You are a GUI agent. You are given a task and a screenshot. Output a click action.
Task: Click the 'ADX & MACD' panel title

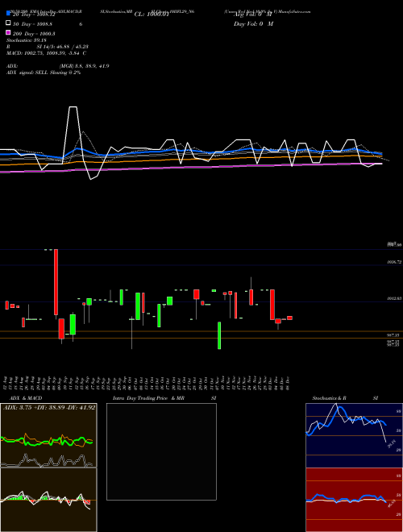pos(26,398)
